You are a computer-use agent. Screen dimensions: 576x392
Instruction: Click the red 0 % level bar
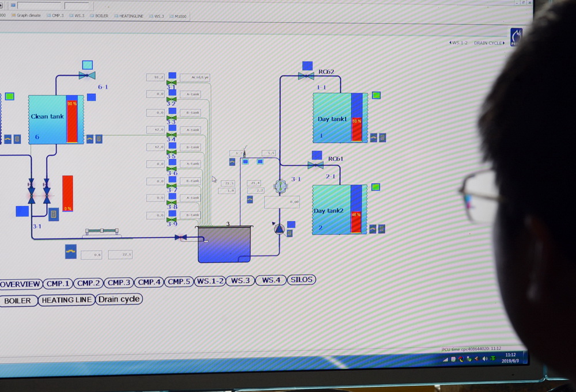coord(67,193)
